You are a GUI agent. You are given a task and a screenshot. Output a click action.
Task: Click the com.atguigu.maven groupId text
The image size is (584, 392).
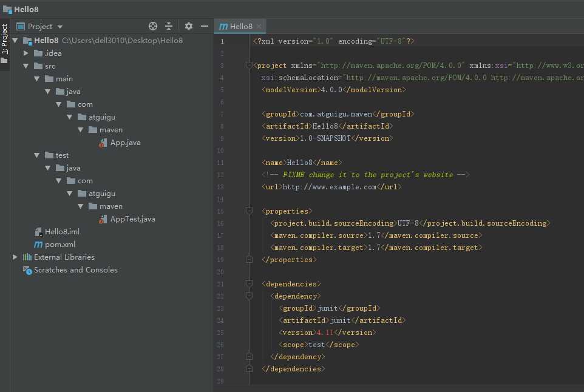(x=336, y=114)
